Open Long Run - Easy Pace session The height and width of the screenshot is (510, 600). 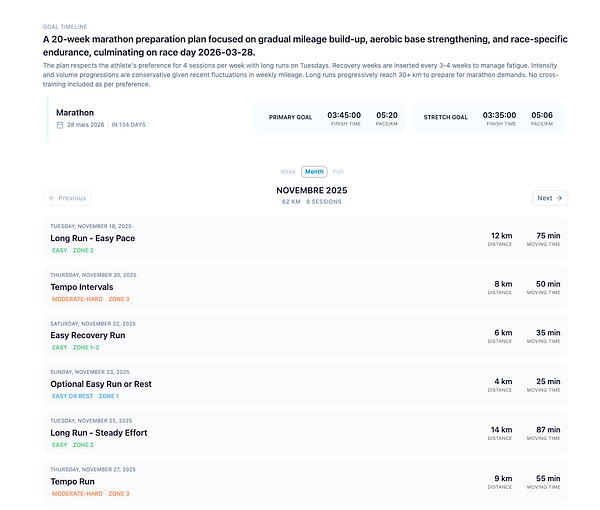(x=305, y=238)
